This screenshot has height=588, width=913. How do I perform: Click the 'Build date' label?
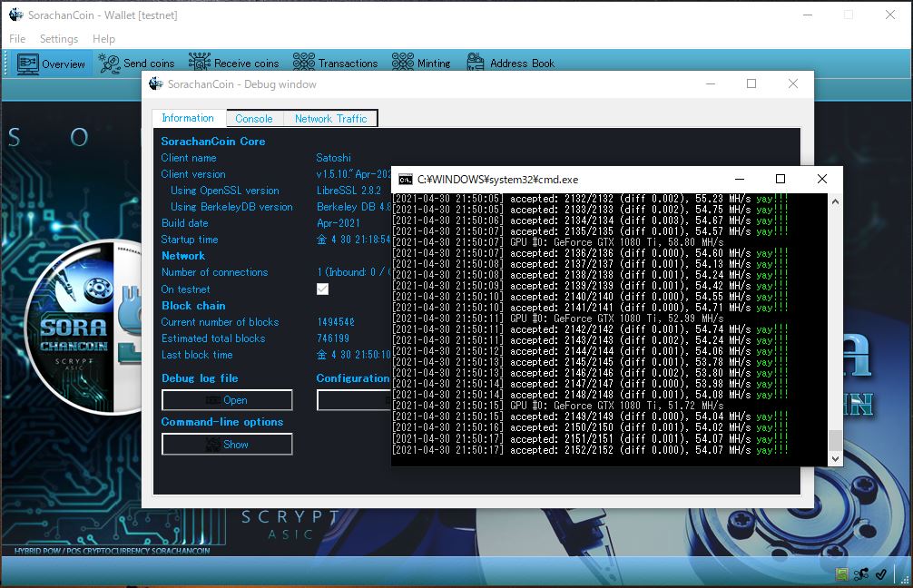184,223
